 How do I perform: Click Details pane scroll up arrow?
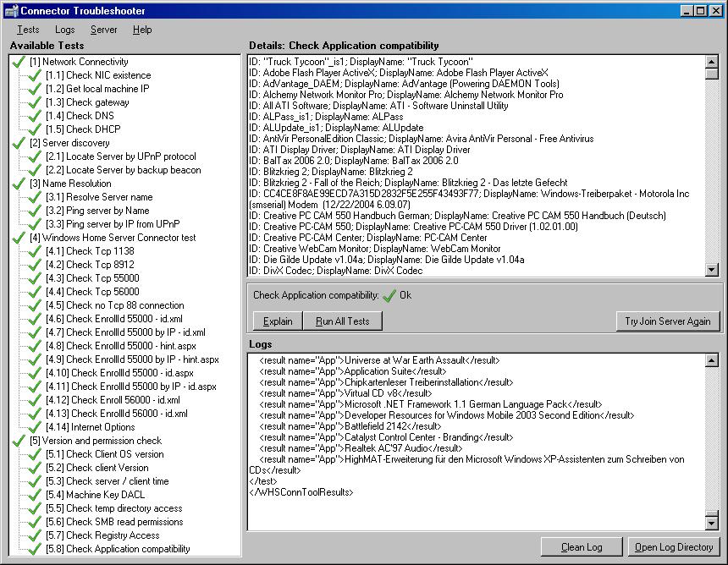(x=711, y=62)
